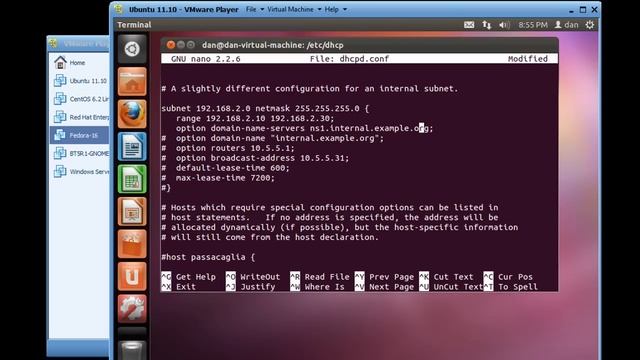The height and width of the screenshot is (360, 640).
Task: Maximize the terminal window
Action: tap(191, 45)
